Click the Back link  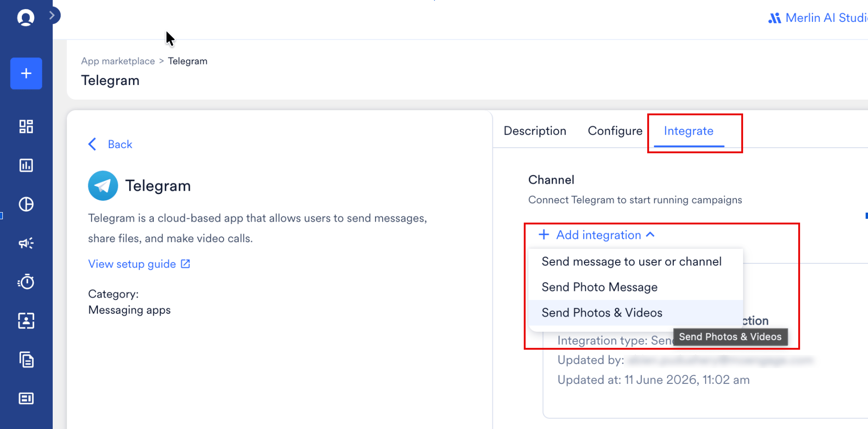pos(120,144)
